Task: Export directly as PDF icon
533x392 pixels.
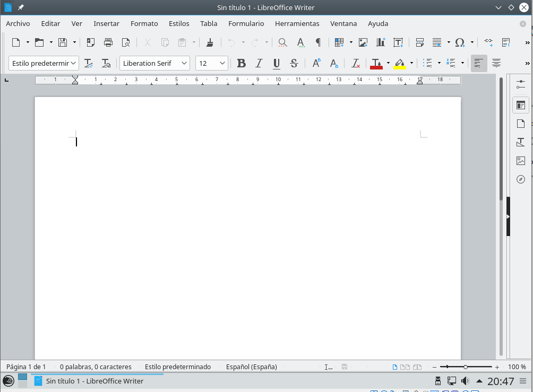Action: (x=90, y=42)
